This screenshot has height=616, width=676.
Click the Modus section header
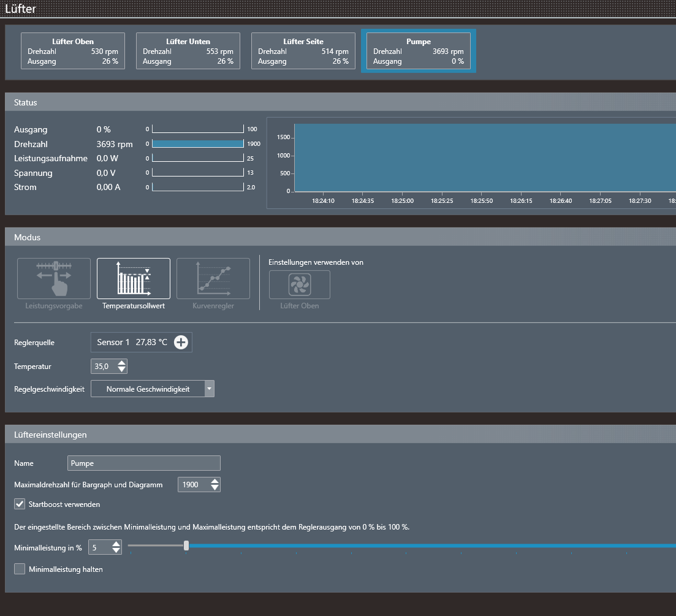point(341,237)
